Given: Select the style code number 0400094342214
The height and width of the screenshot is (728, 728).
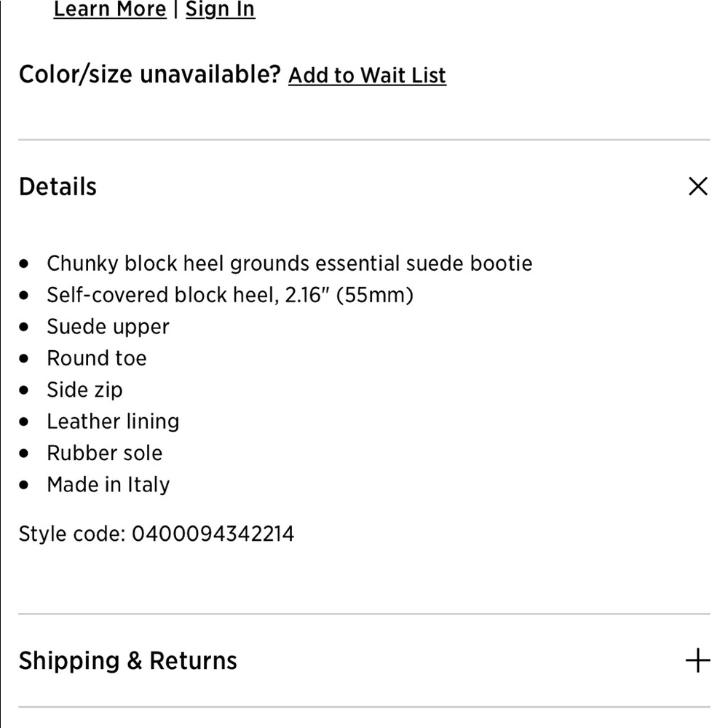Looking at the screenshot, I should 213,534.
